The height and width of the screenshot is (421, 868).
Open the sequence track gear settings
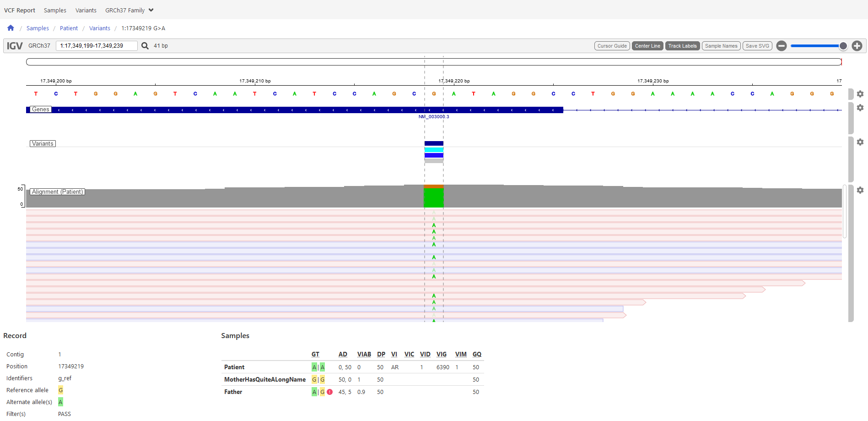click(x=860, y=94)
